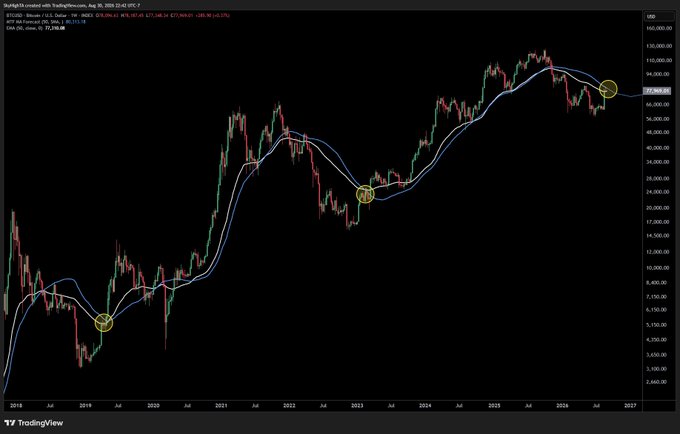The height and width of the screenshot is (434, 680).
Task: Click the 10,000.00 price axis label
Action: coord(658,268)
